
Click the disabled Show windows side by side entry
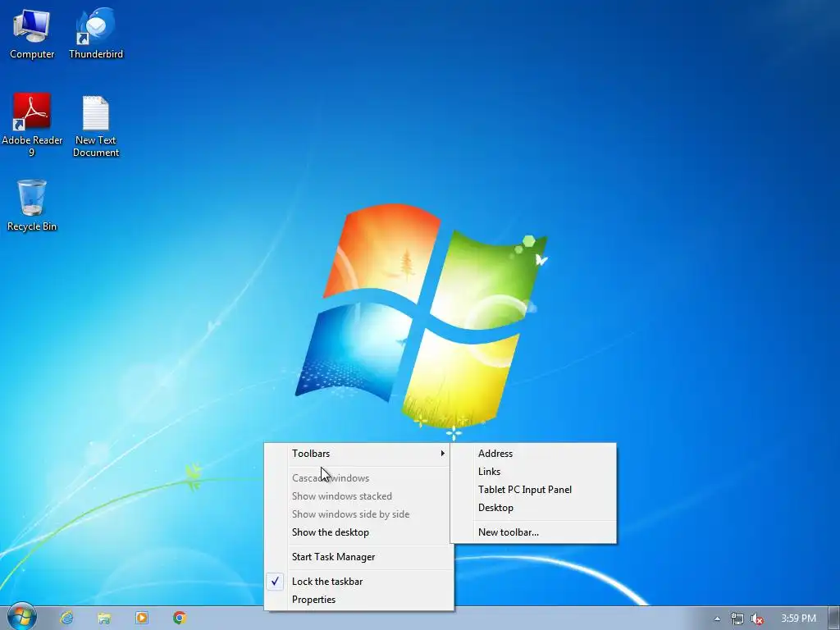pyautogui.click(x=359, y=514)
